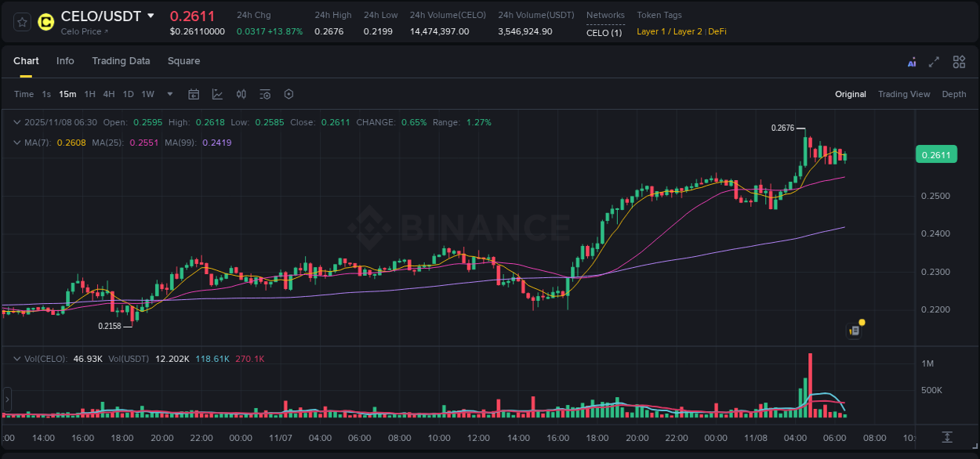Open the Celo Price link
The height and width of the screenshot is (459, 980).
(x=82, y=31)
